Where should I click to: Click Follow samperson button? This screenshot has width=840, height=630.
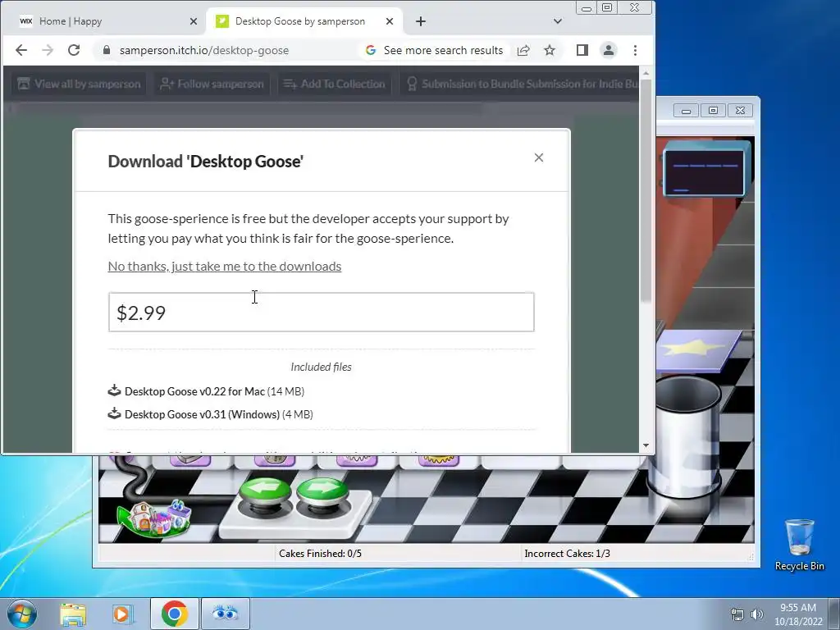pos(212,84)
